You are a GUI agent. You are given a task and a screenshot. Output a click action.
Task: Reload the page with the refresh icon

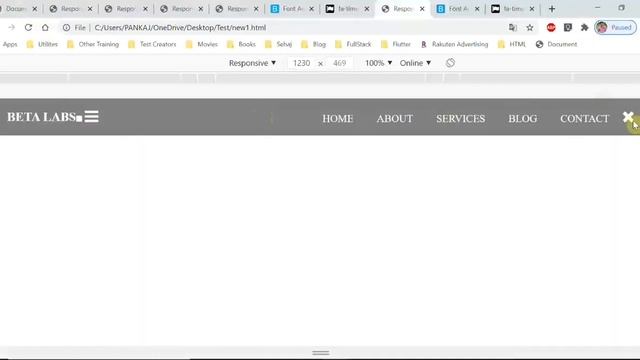coord(28,27)
